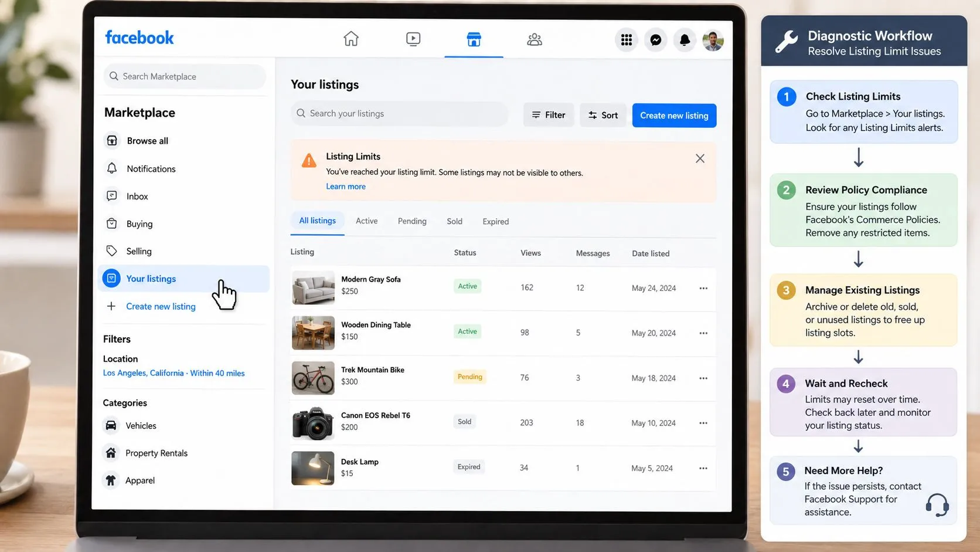This screenshot has height=552, width=980.
Task: Click the Vehicles category label
Action: [x=141, y=426]
